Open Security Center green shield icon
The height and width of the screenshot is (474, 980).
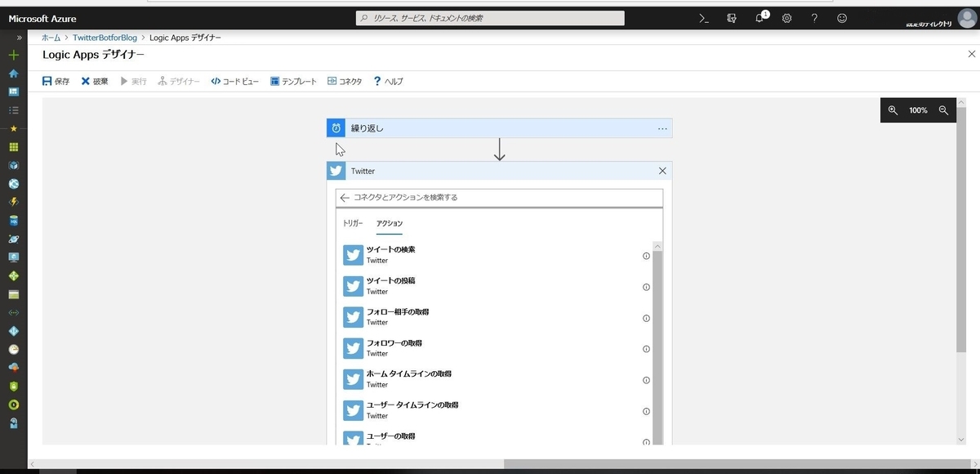pyautogui.click(x=13, y=386)
